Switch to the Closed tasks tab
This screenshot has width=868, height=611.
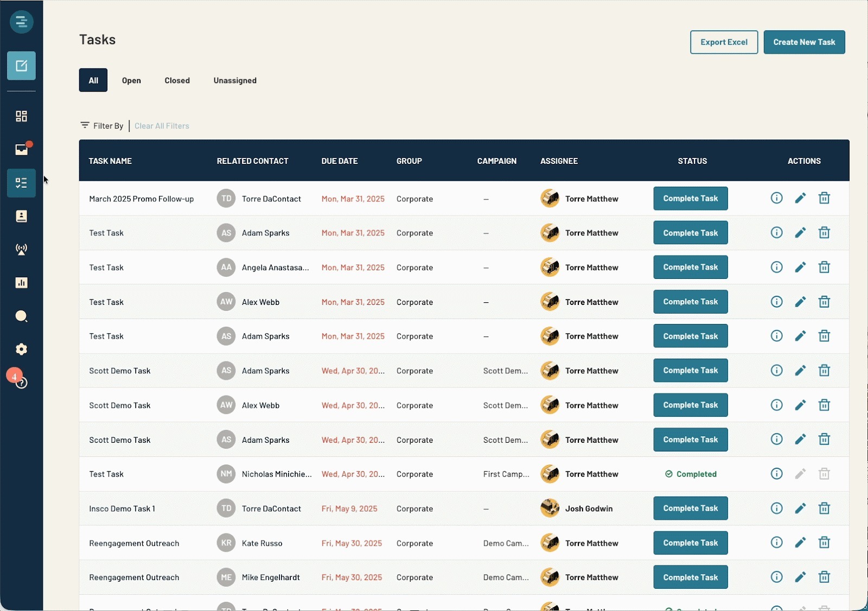click(x=177, y=80)
